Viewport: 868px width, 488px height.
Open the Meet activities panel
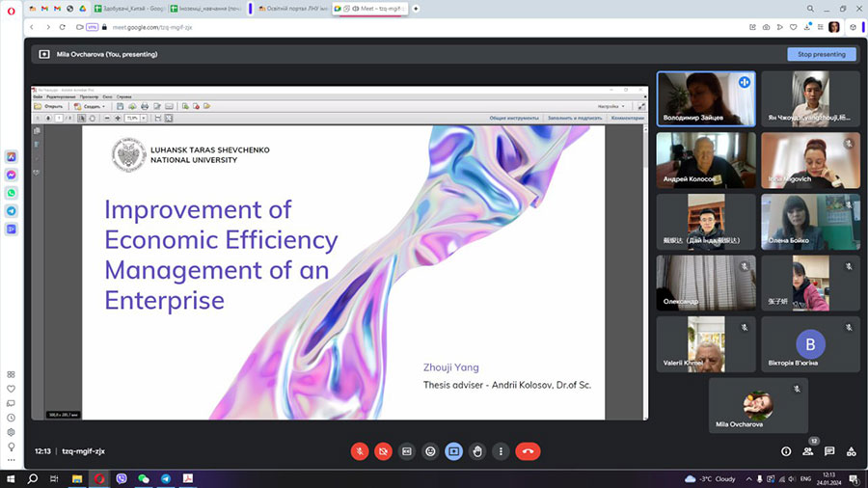coord(851,450)
